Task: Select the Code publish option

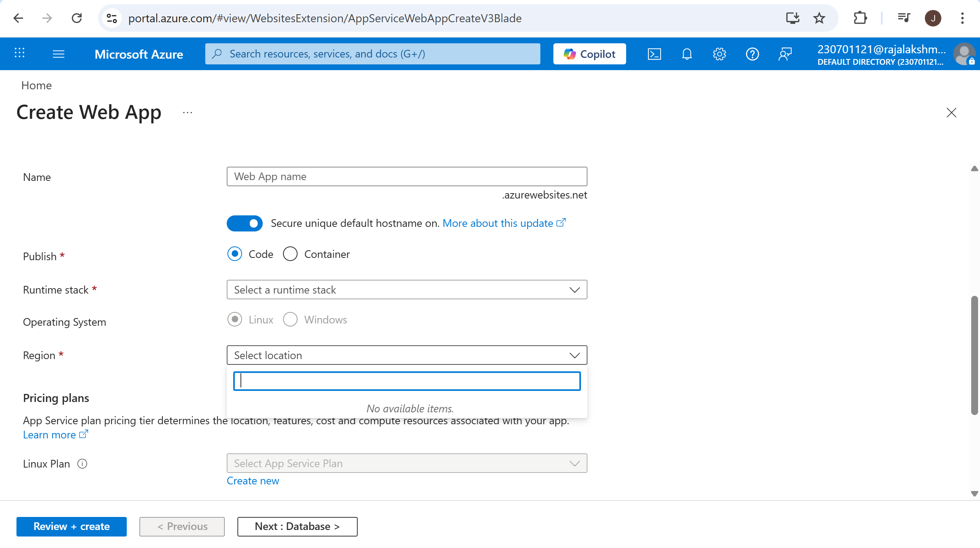Action: pyautogui.click(x=235, y=254)
